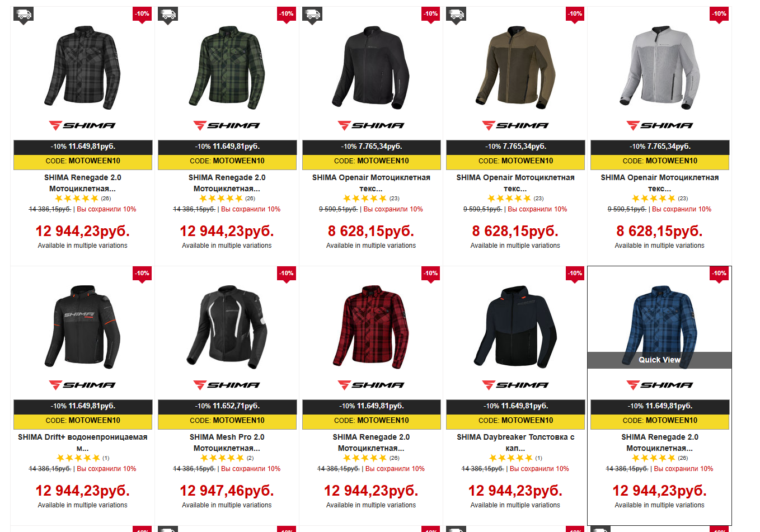The height and width of the screenshot is (532, 760).
Task: Click star rating under Mesh Pro 2.0 title
Action: click(221, 458)
